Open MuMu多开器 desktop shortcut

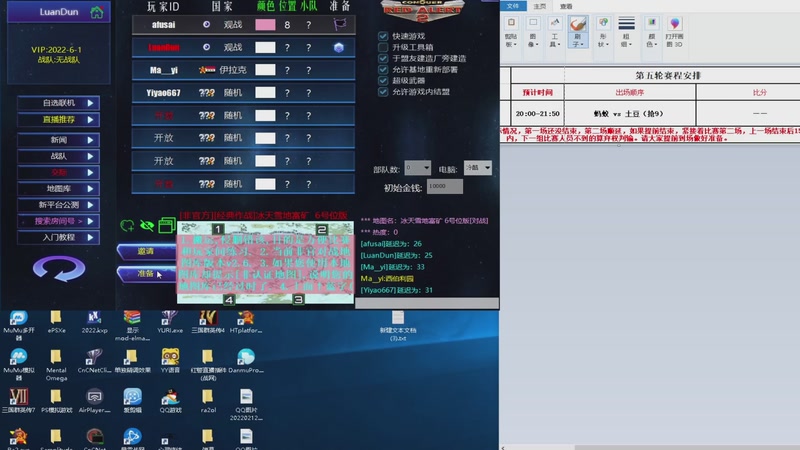pos(18,325)
